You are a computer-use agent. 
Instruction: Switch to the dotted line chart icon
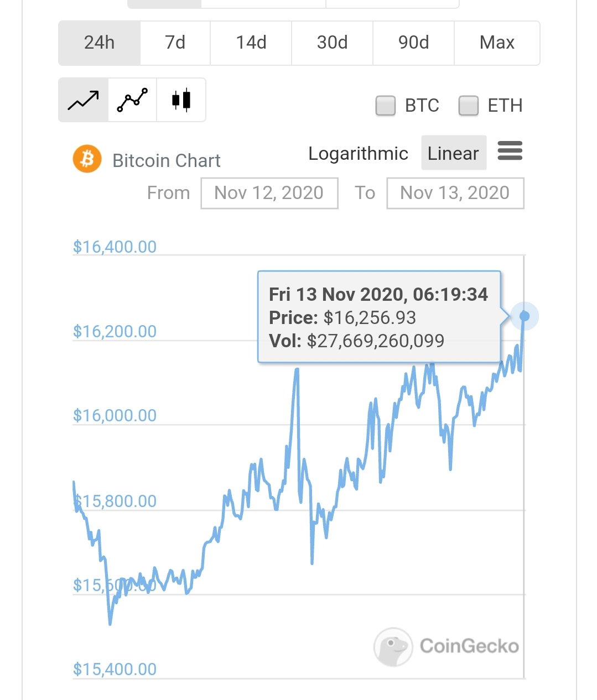coord(132,100)
